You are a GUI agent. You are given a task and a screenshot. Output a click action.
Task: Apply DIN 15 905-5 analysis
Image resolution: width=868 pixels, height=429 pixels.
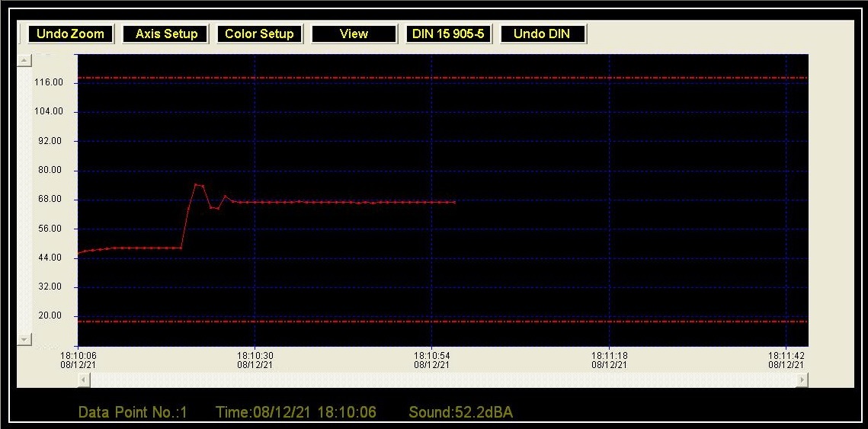(x=448, y=34)
